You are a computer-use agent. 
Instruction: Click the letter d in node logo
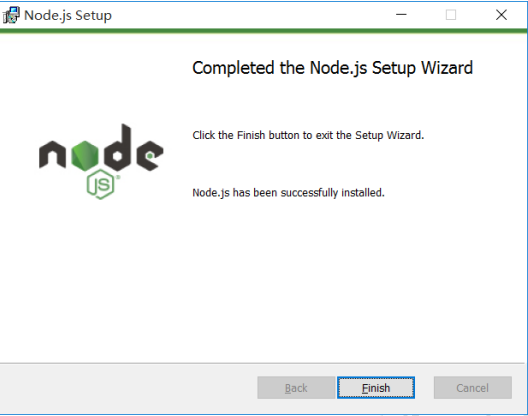[118, 148]
